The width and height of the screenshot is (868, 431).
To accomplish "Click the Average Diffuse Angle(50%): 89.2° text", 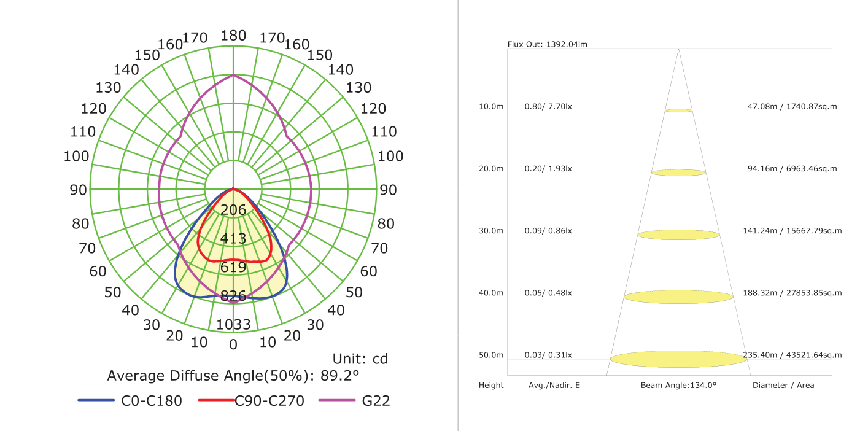I will click(x=233, y=376).
